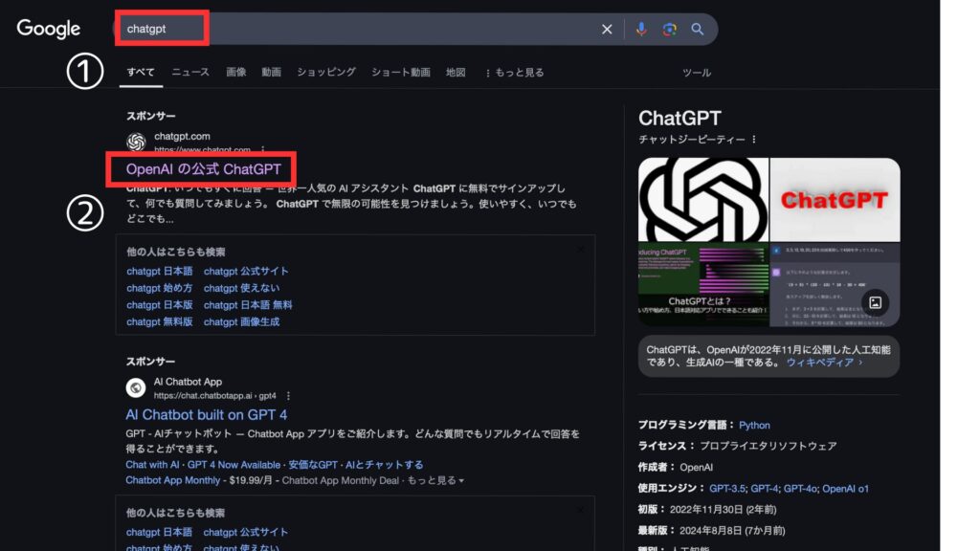Click the chatgpt.com favicon in the ad
The height and width of the screenshot is (551, 980).
click(x=136, y=142)
